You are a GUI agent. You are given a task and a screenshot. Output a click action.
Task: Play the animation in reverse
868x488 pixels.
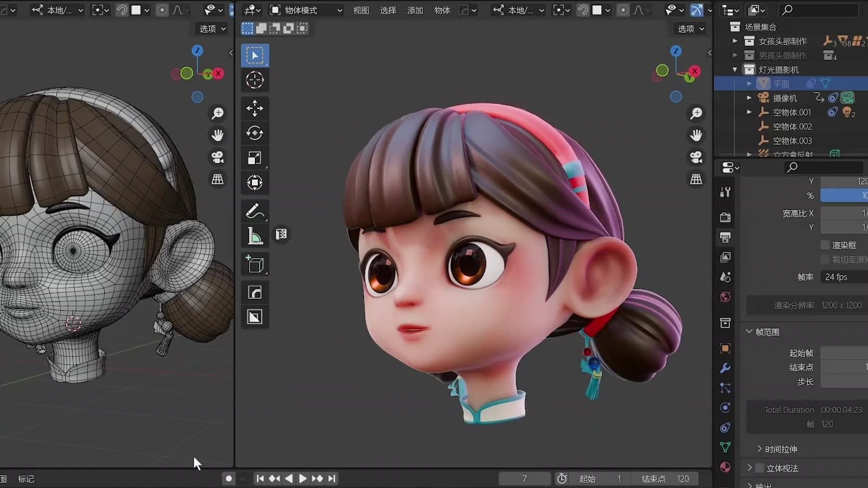[x=288, y=479]
